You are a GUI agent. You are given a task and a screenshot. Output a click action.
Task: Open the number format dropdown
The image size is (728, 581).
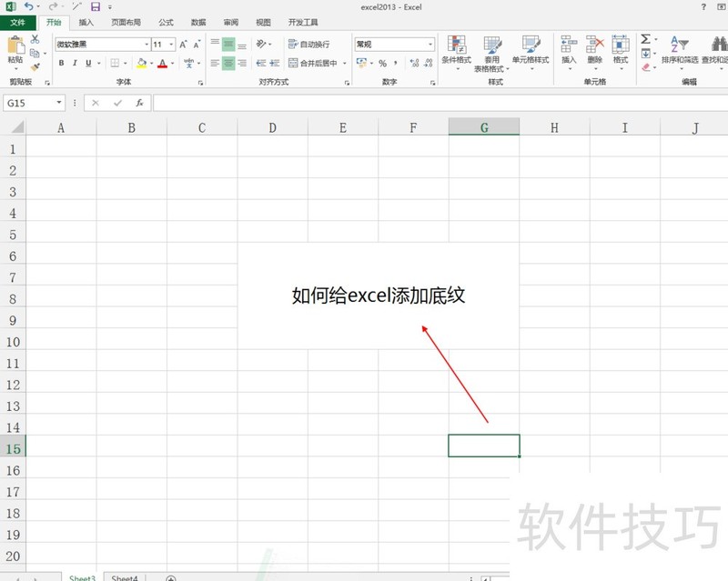[x=430, y=44]
